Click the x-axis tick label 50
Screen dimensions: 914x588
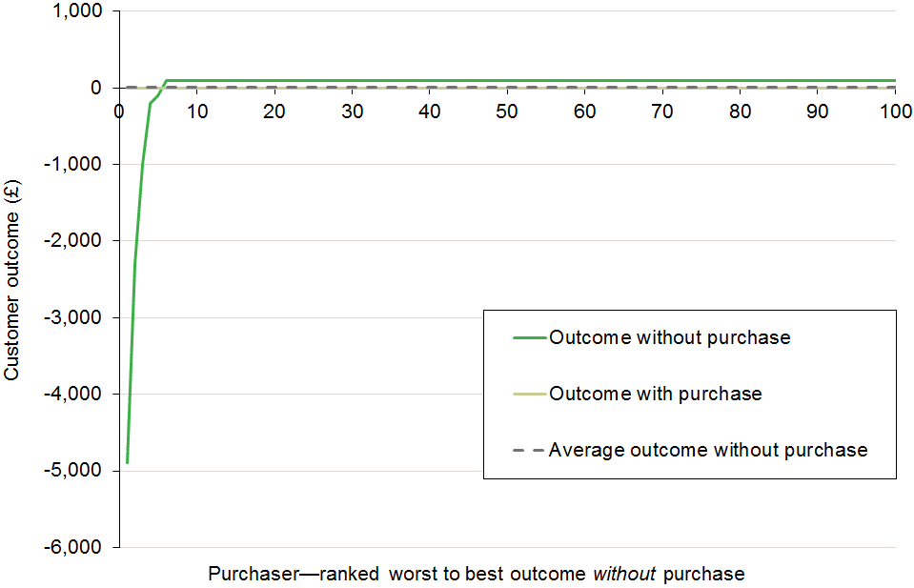(506, 112)
